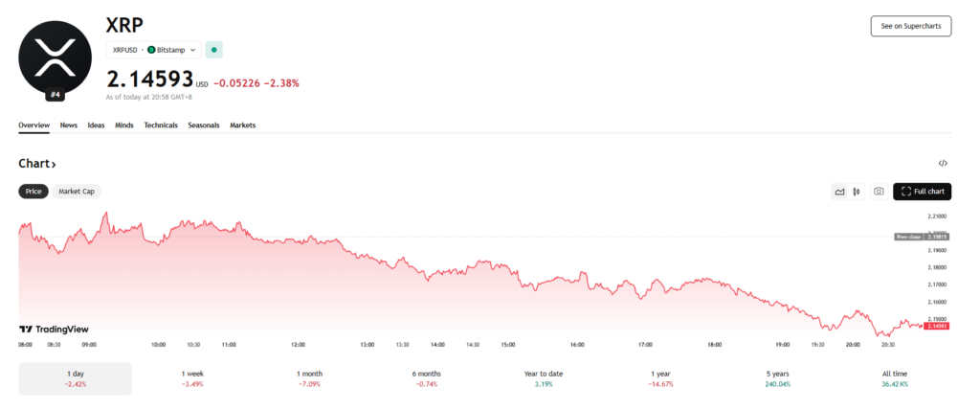This screenshot has width=980, height=410.
Task: Open the News tab
Action: point(69,125)
